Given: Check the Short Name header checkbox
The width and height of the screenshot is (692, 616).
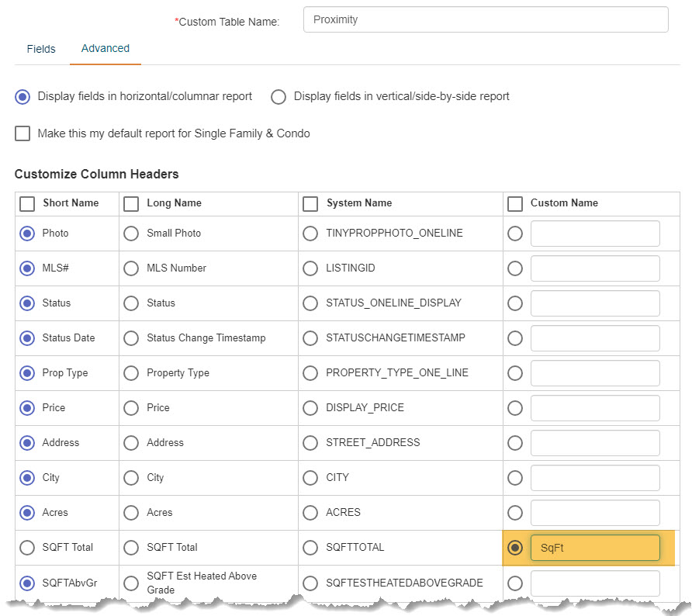Looking at the screenshot, I should tap(27, 204).
